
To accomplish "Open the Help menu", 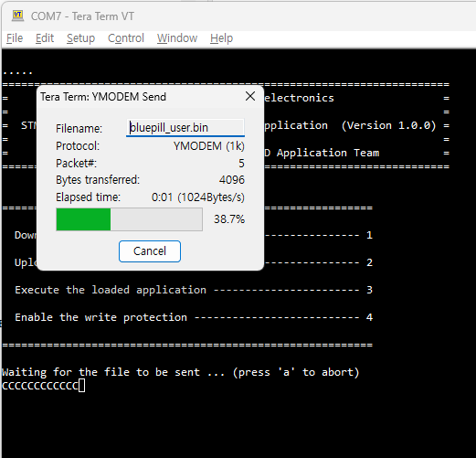I will pos(221,38).
